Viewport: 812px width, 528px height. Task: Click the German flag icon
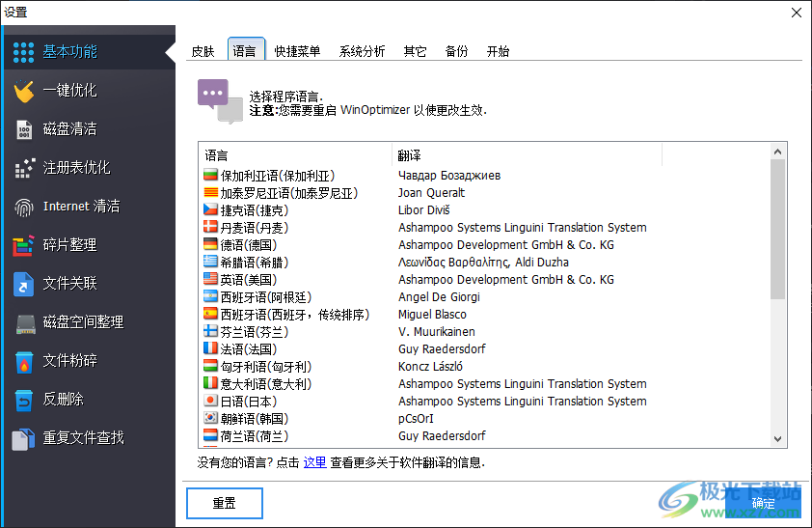click(210, 244)
